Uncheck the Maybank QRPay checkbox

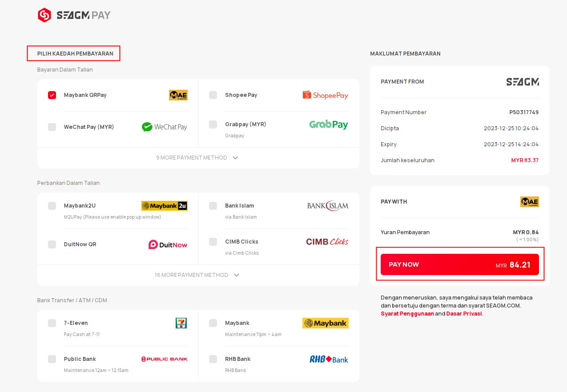coord(52,95)
